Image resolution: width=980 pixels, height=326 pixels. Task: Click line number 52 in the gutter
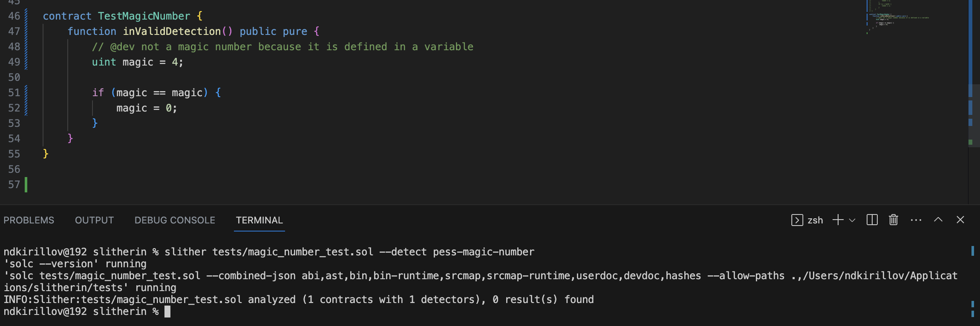click(14, 108)
